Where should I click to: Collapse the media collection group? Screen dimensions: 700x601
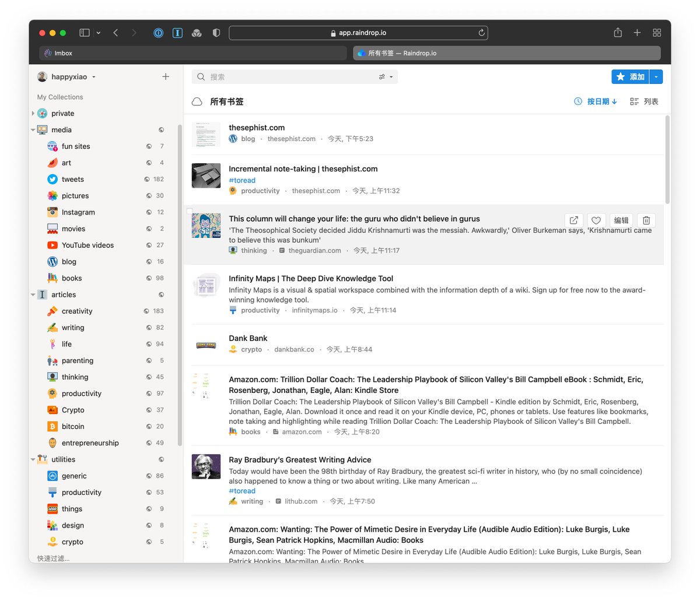[x=33, y=130]
